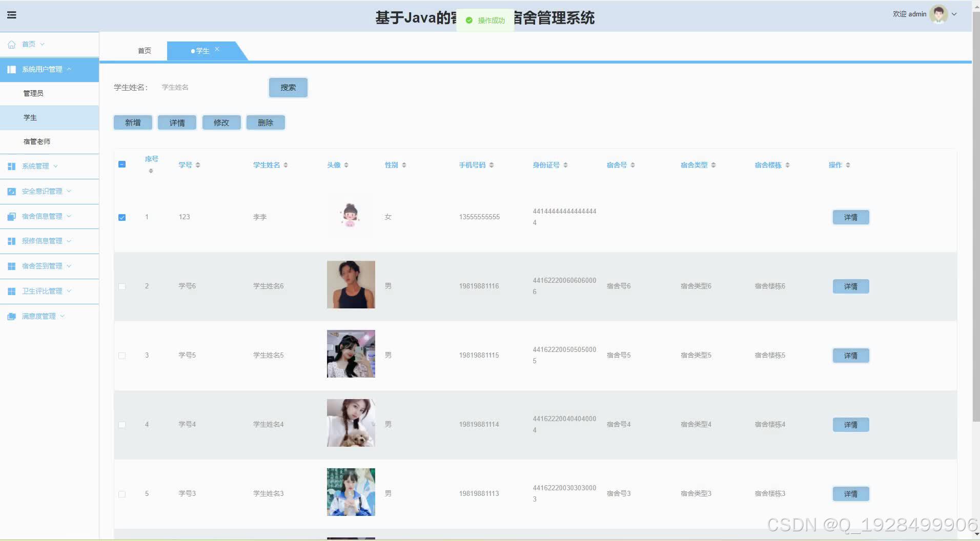
Task: Sort by 学生姓名 column arrows
Action: click(x=285, y=165)
